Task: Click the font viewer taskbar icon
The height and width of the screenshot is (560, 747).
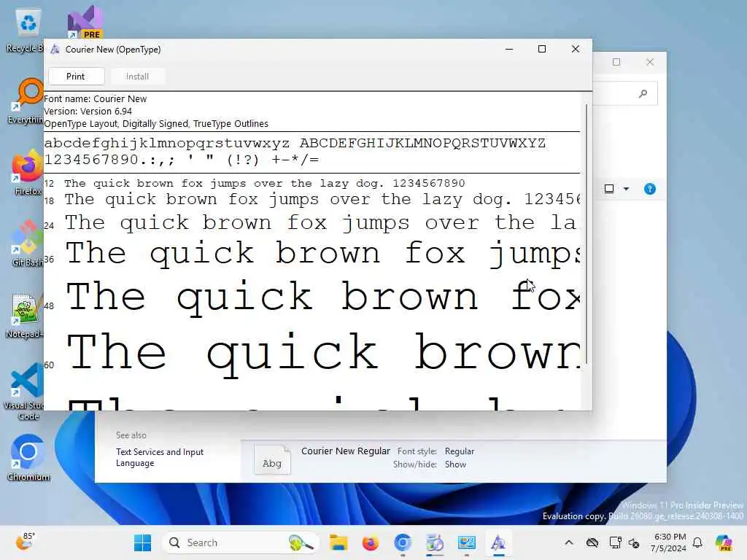Action: click(498, 542)
